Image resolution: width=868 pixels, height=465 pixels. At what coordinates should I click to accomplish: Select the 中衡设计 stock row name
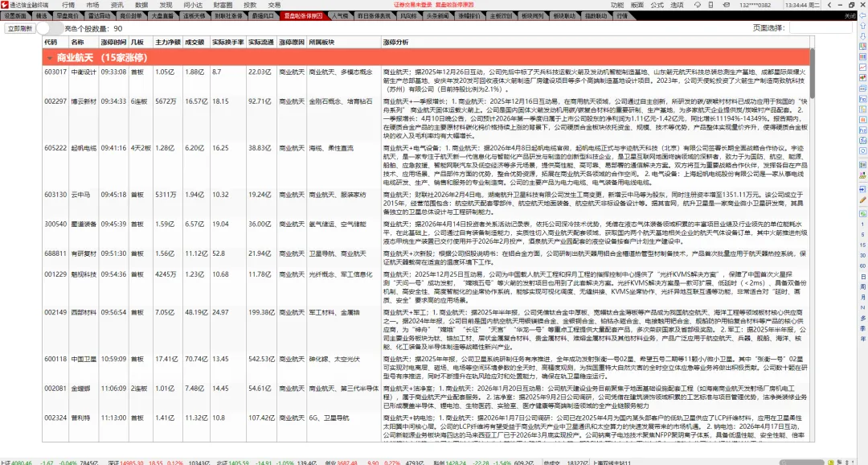click(x=84, y=72)
